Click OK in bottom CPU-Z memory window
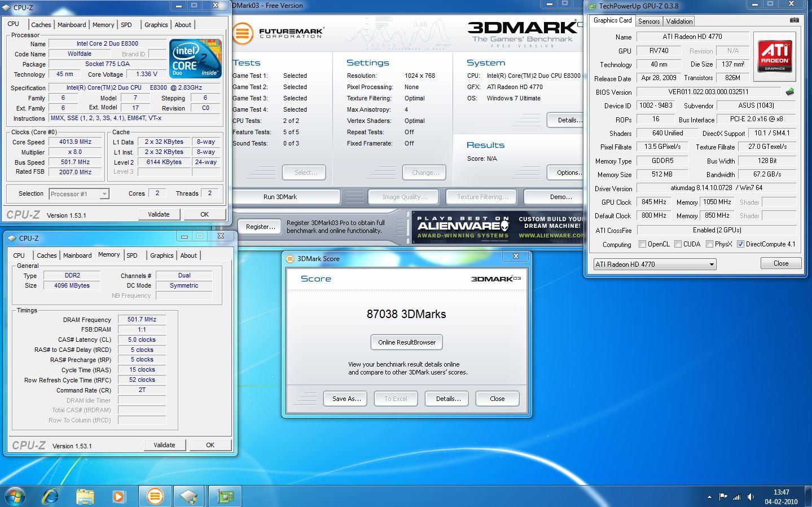Screen dimensions: 812x507 210,445
